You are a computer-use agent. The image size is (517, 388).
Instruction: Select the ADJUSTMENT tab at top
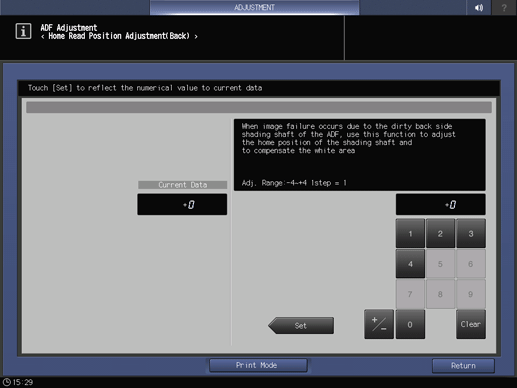[254, 7]
